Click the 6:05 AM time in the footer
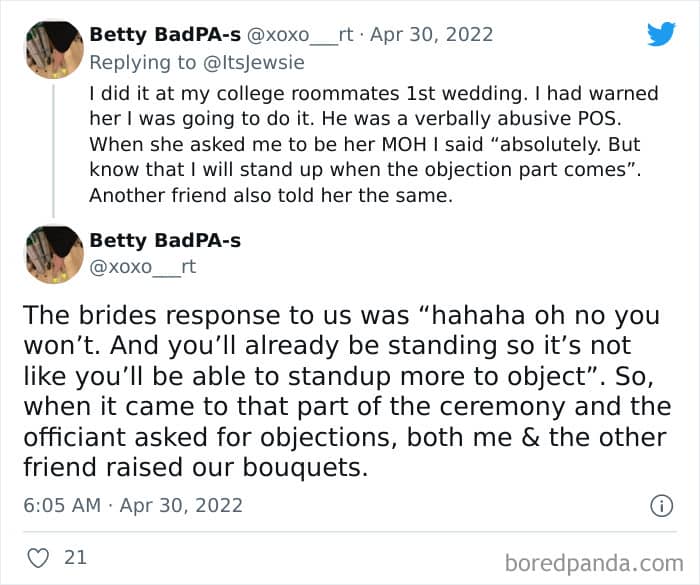Image resolution: width=700 pixels, height=585 pixels. (62, 505)
